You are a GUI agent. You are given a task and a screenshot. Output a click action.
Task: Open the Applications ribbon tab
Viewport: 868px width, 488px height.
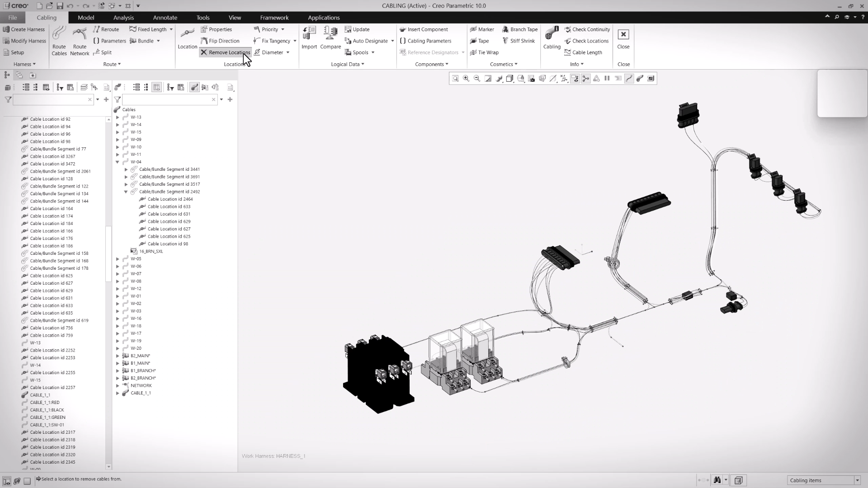click(324, 18)
